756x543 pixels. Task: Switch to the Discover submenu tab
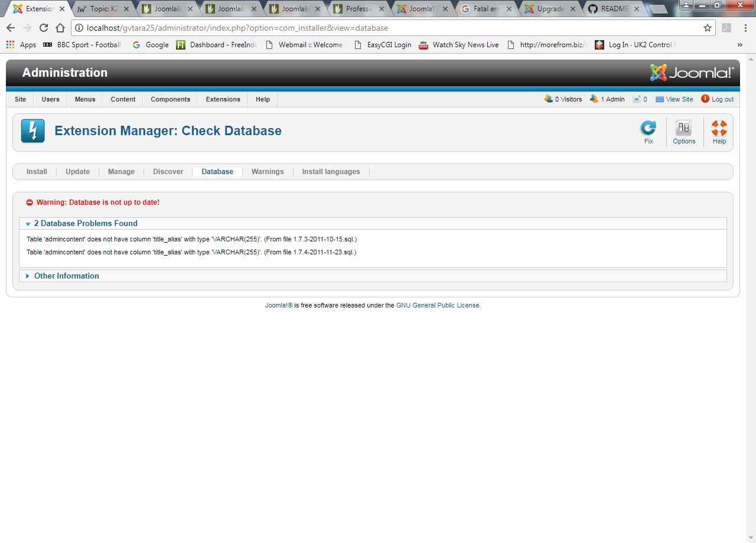[x=168, y=172]
